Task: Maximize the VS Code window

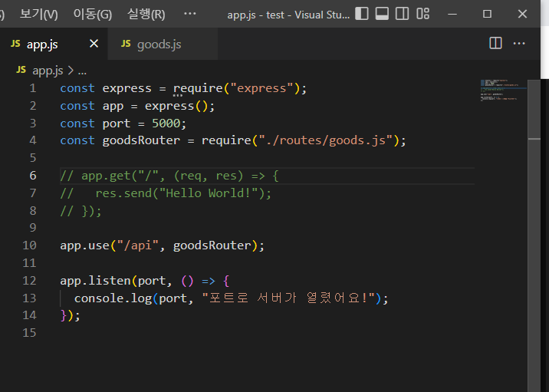Action: tap(487, 14)
